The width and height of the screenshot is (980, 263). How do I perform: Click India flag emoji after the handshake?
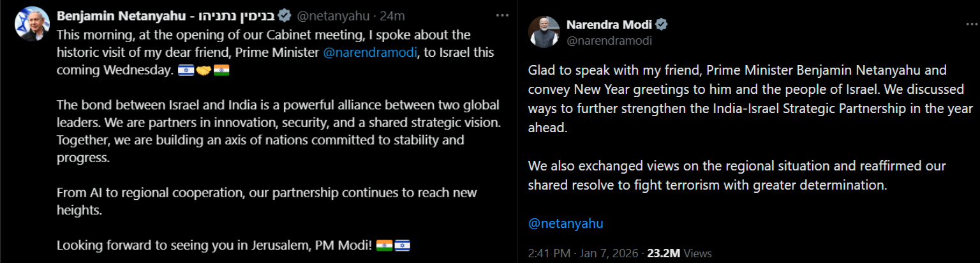click(221, 70)
